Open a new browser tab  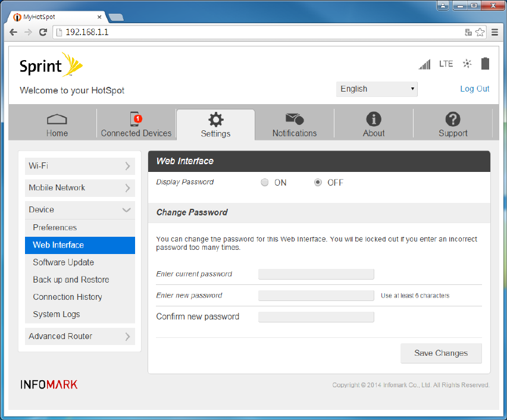pos(116,17)
